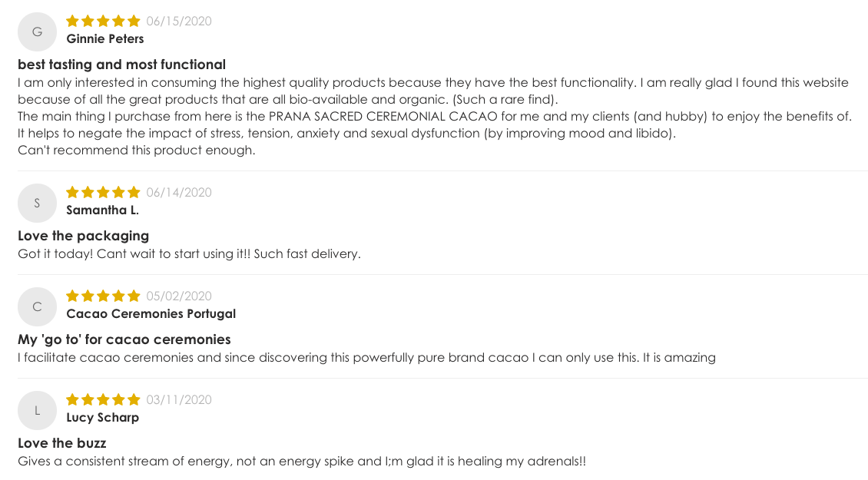The width and height of the screenshot is (868, 480).
Task: Click the date 03/11/2020 on Lucy's review
Action: (179, 399)
